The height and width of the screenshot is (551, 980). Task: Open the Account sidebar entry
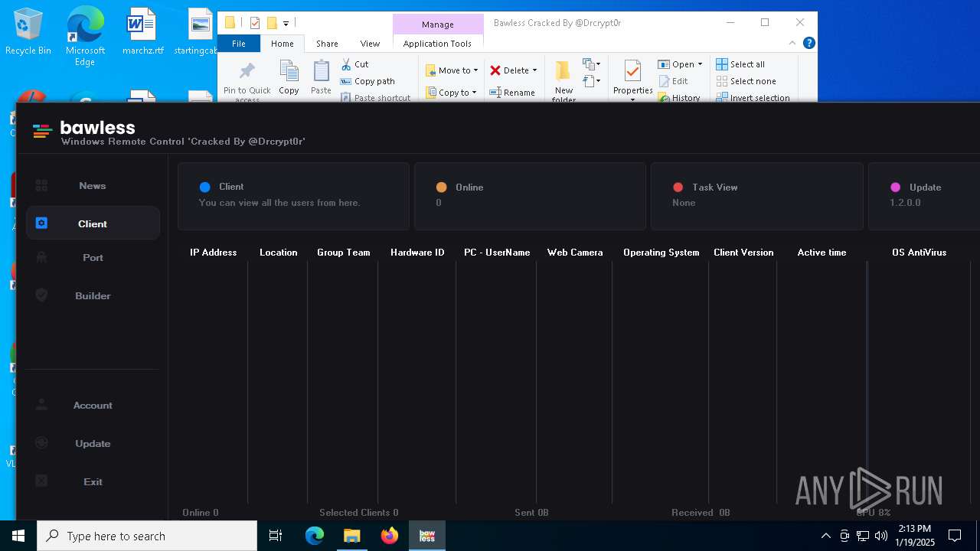[93, 406]
